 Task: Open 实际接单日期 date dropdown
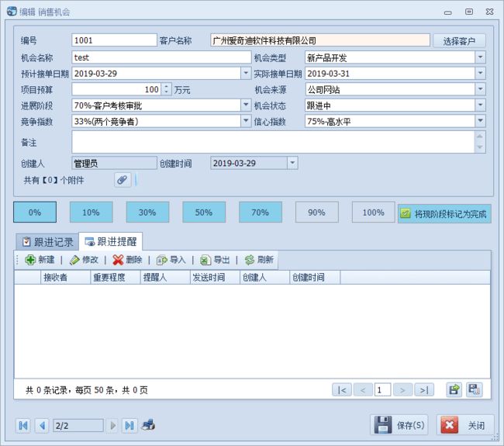(x=480, y=74)
